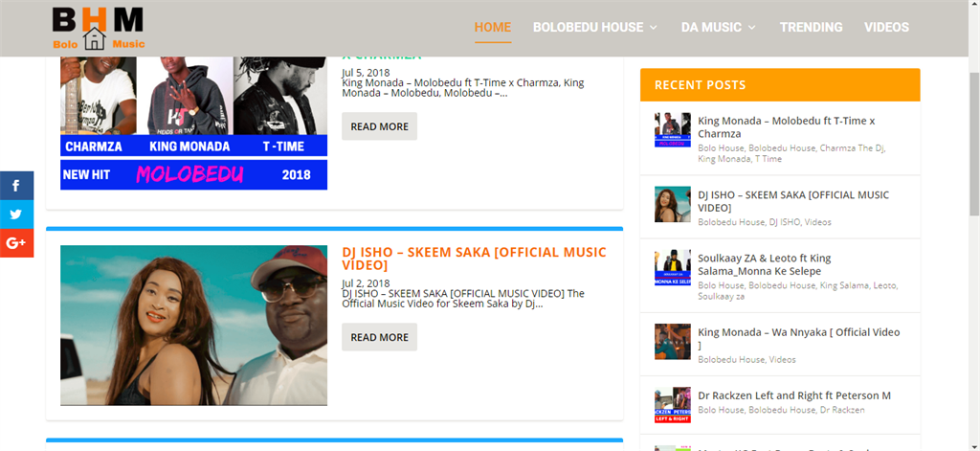Open Dr Rackzen Left and Right post

click(794, 395)
